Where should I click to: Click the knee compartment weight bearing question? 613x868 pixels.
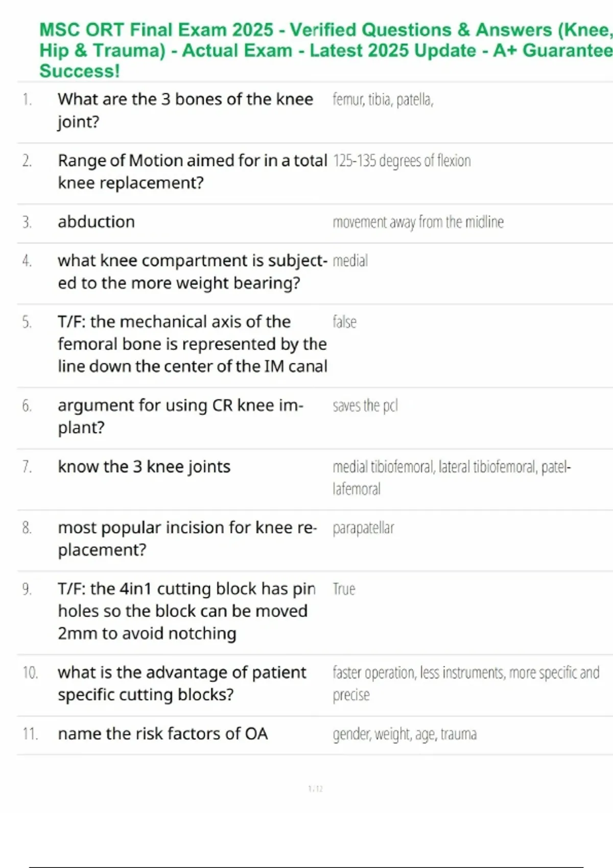[x=192, y=272]
